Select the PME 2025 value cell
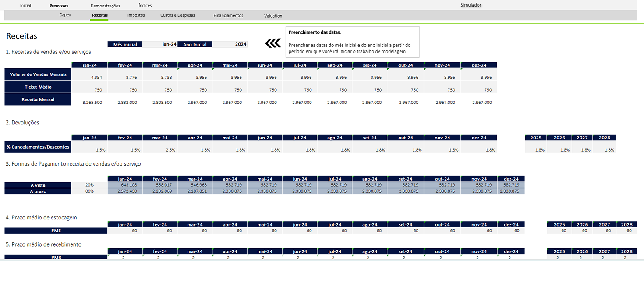Viewport: 644px width, 308px height. [559, 230]
